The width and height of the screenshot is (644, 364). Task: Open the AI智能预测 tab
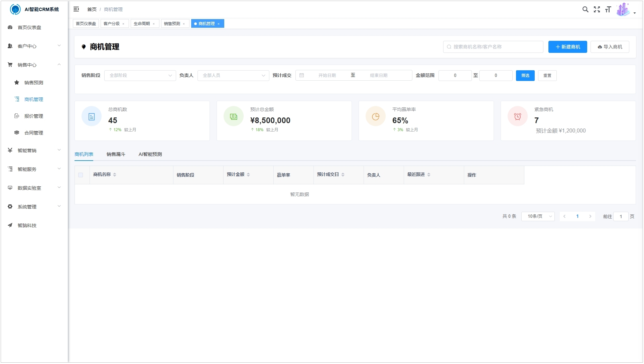click(150, 154)
